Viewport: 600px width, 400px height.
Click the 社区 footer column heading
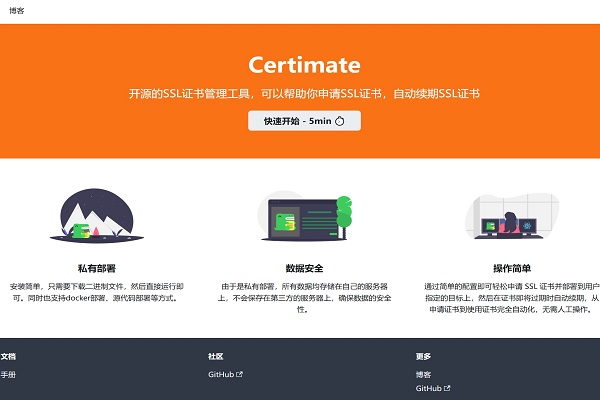(x=216, y=355)
